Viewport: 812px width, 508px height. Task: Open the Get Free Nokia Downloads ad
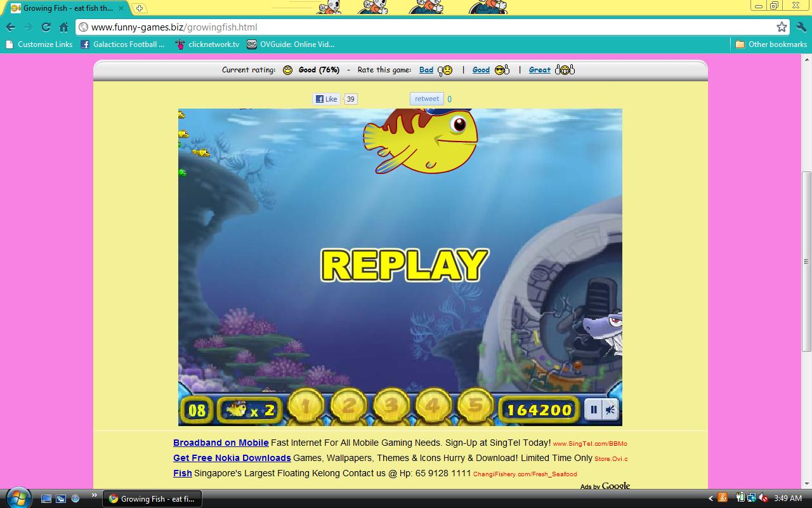(232, 458)
